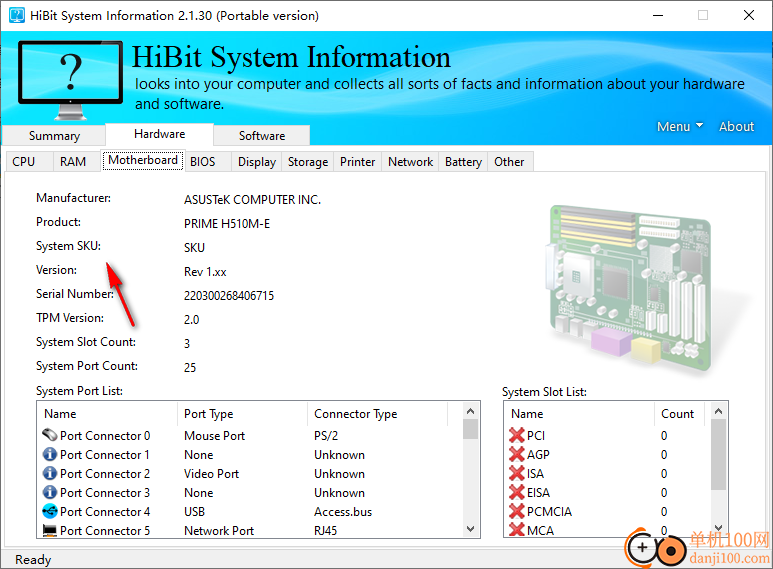Click the manufacturer value ASUSTeK COMPUTER INC.
Image resolution: width=773 pixels, height=569 pixels.
click(252, 200)
